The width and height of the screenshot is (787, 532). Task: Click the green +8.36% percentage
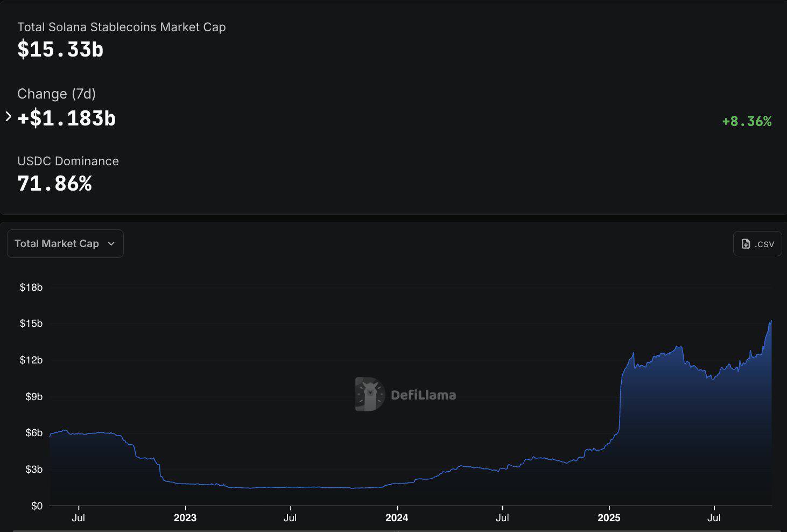point(747,121)
